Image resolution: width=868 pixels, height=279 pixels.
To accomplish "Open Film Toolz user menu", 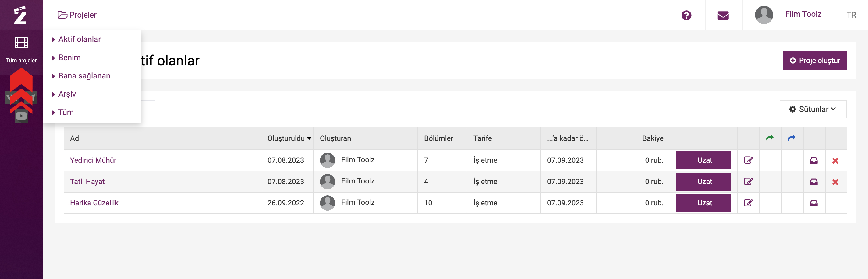I will tap(803, 14).
